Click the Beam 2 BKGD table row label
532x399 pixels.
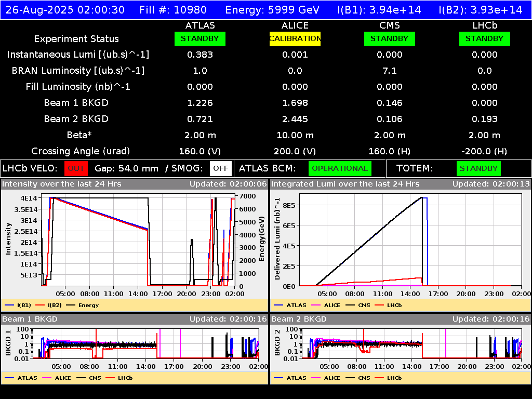(x=76, y=119)
